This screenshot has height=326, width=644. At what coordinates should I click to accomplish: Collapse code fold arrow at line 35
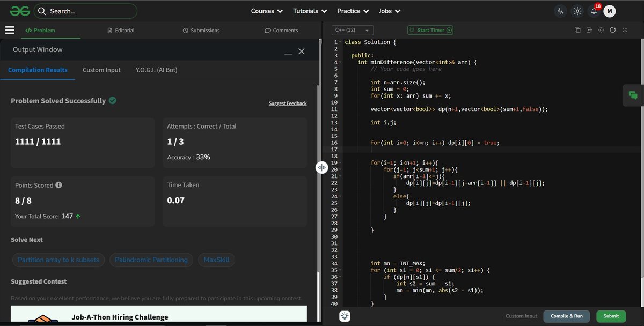(x=340, y=270)
